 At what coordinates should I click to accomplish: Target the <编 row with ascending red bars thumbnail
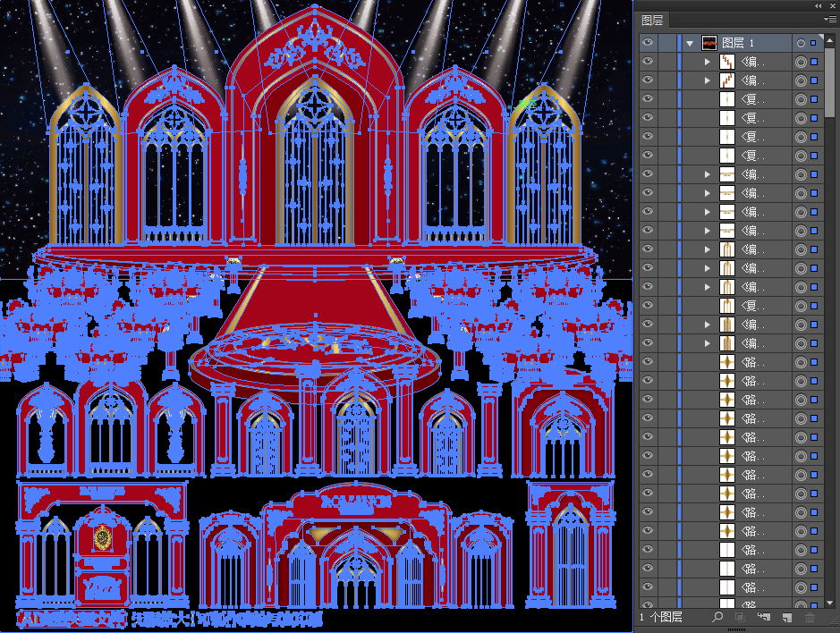click(x=801, y=80)
